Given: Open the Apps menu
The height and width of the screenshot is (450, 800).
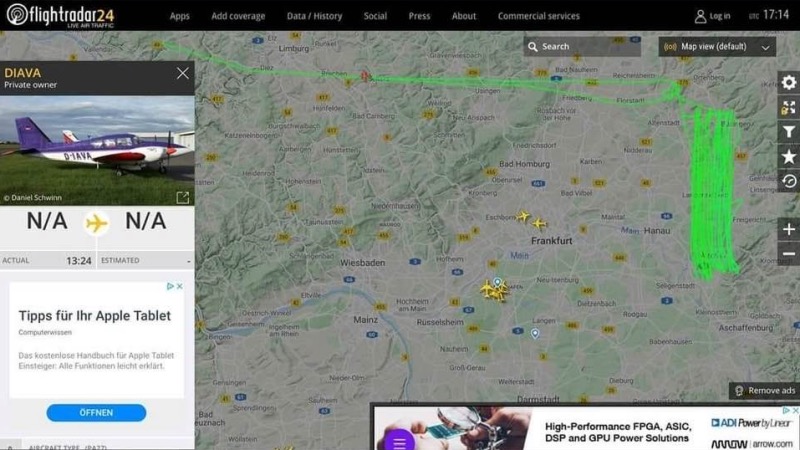Looking at the screenshot, I should (x=179, y=16).
